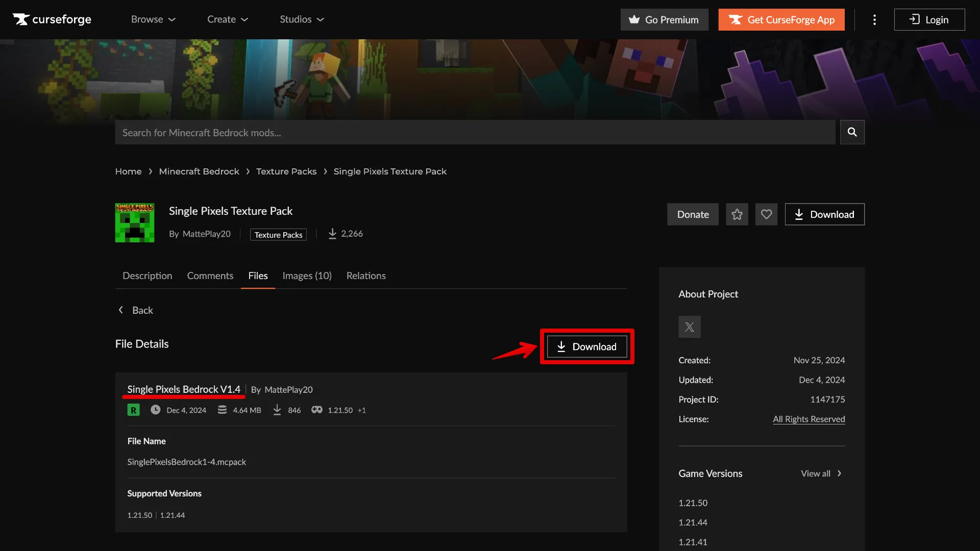Click the Texture Packs category tag
980x551 pixels.
278,235
